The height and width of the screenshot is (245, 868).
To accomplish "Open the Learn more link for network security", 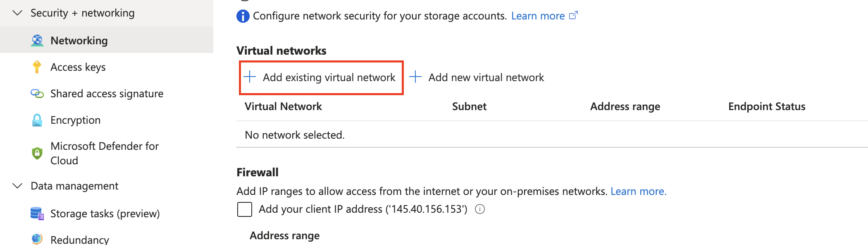I will click(544, 16).
